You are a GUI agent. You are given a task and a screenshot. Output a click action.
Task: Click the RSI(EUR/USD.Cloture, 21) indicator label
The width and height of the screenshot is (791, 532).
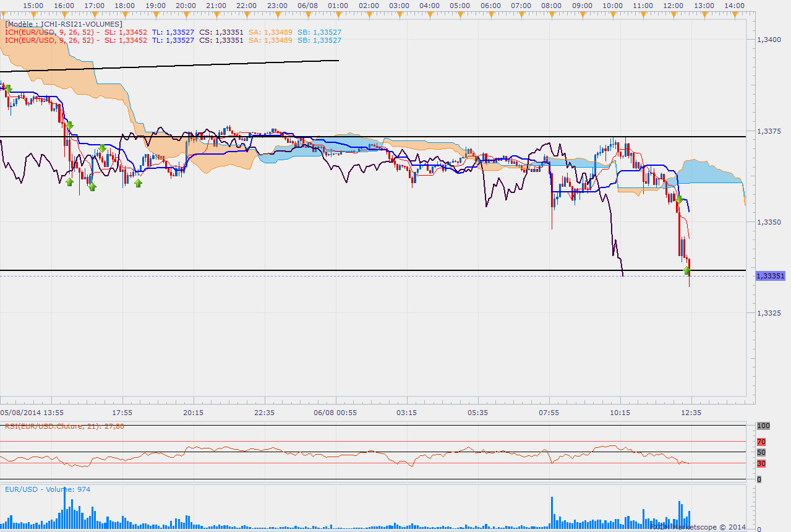(64, 426)
